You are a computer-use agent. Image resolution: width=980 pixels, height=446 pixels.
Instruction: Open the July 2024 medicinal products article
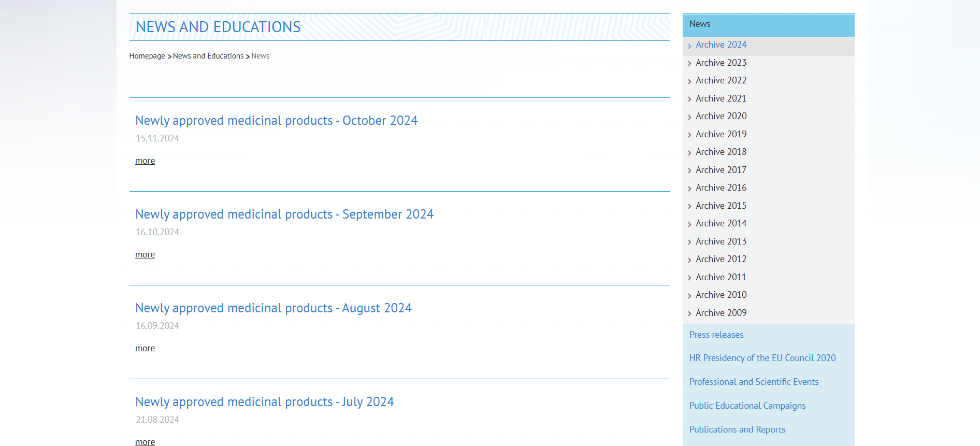point(265,402)
